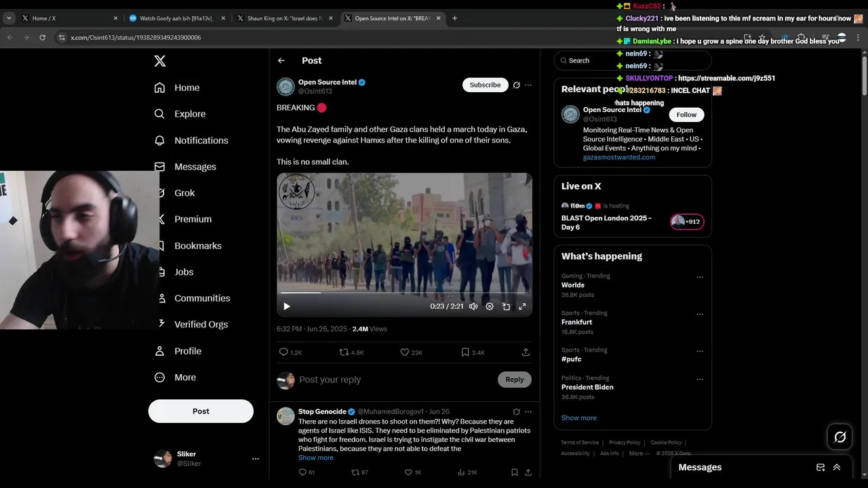Play the embedded video

(x=287, y=306)
